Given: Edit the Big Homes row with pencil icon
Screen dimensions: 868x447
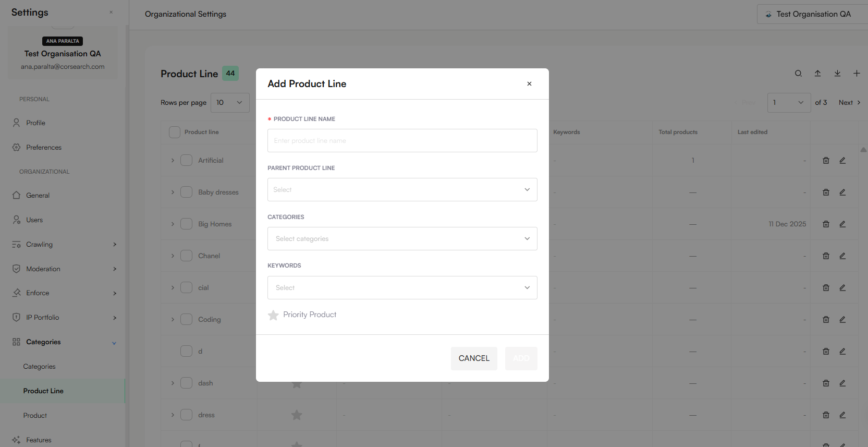Looking at the screenshot, I should click(x=842, y=224).
